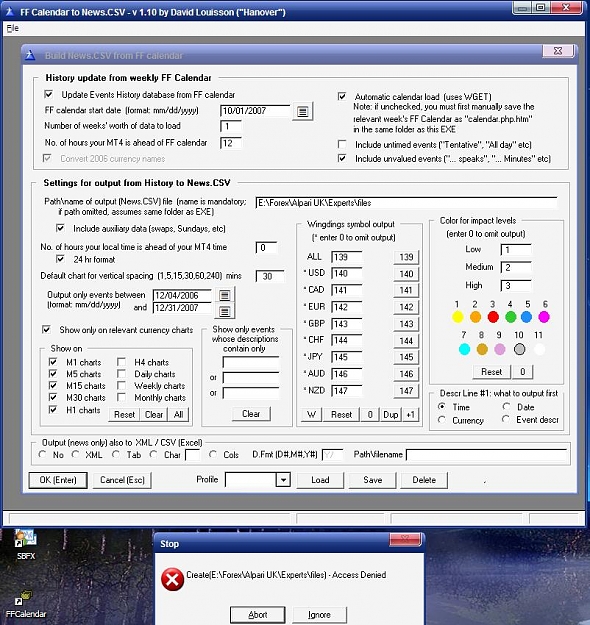Click Ignore in Stop dialog
This screenshot has width=590, height=625.
[319, 615]
